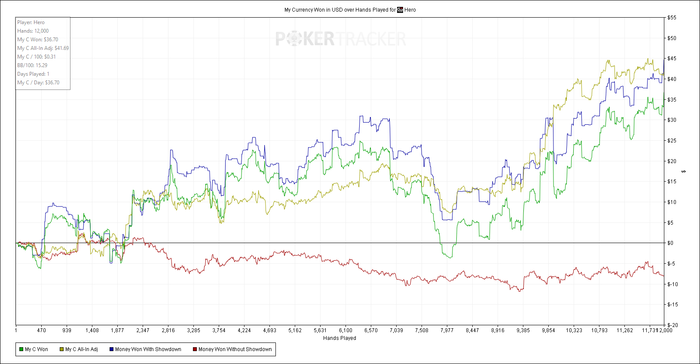Select the 'My C All-In Adj' legend label
The width and height of the screenshot is (700, 364).
(x=82, y=349)
